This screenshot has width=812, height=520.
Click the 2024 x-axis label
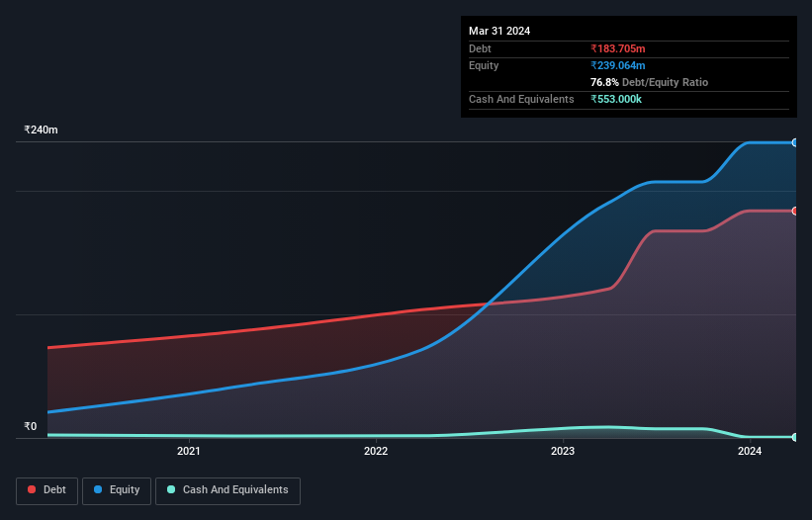[x=750, y=451]
